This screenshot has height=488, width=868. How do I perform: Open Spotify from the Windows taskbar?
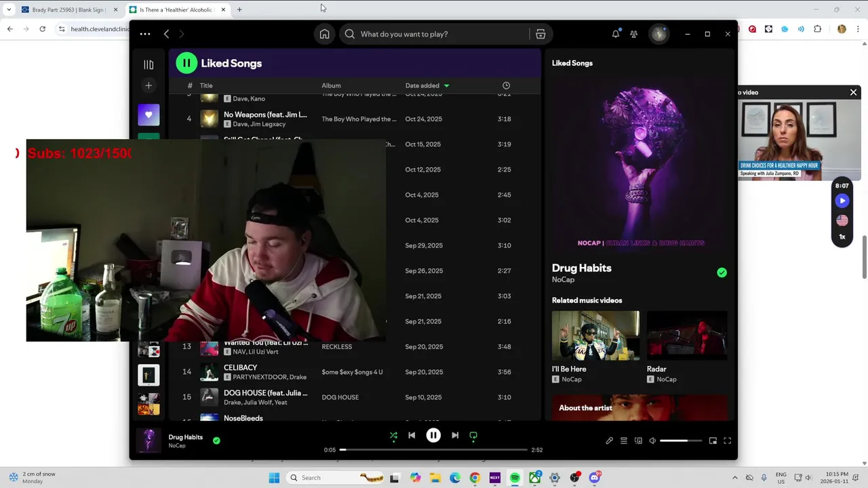515,478
